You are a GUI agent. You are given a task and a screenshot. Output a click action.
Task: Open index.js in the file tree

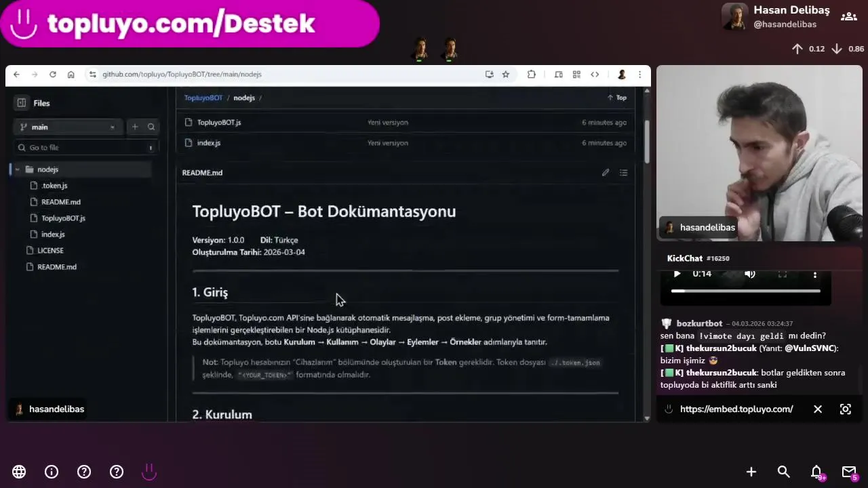coord(53,235)
